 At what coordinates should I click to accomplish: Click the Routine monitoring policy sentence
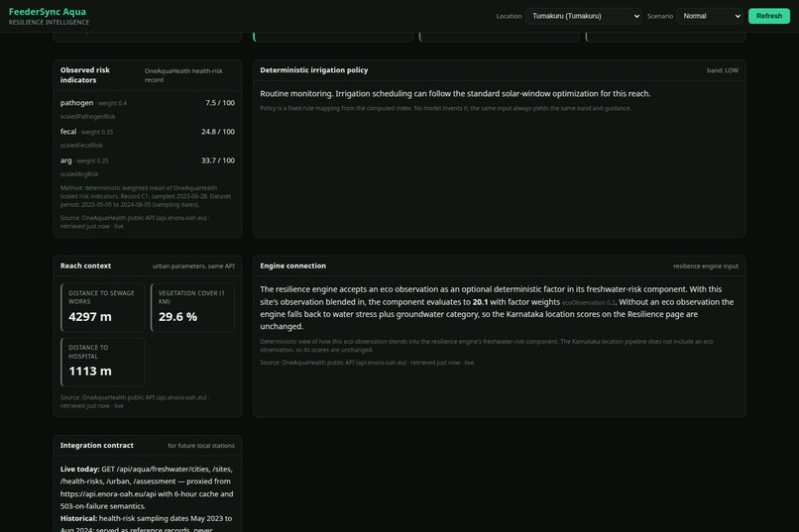(455, 94)
